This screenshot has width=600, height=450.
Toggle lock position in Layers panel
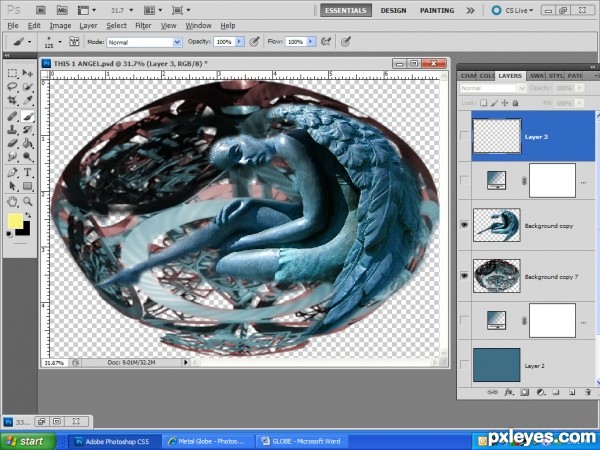point(505,103)
